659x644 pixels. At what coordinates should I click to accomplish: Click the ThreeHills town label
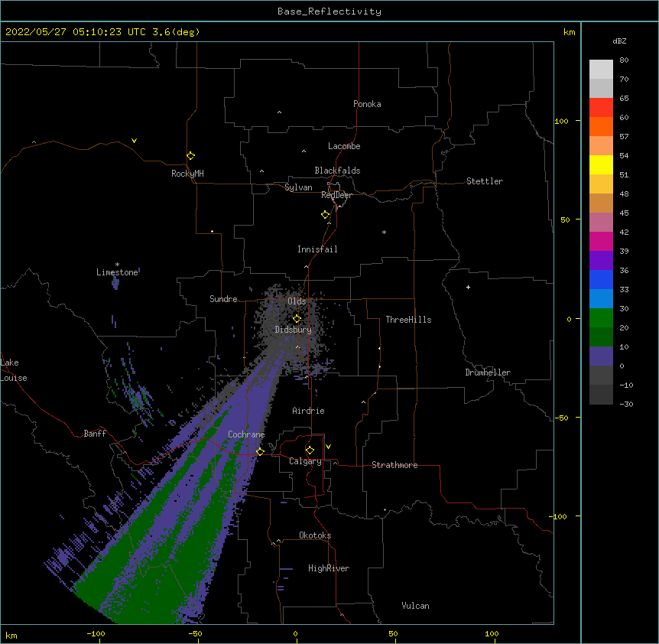tap(408, 320)
